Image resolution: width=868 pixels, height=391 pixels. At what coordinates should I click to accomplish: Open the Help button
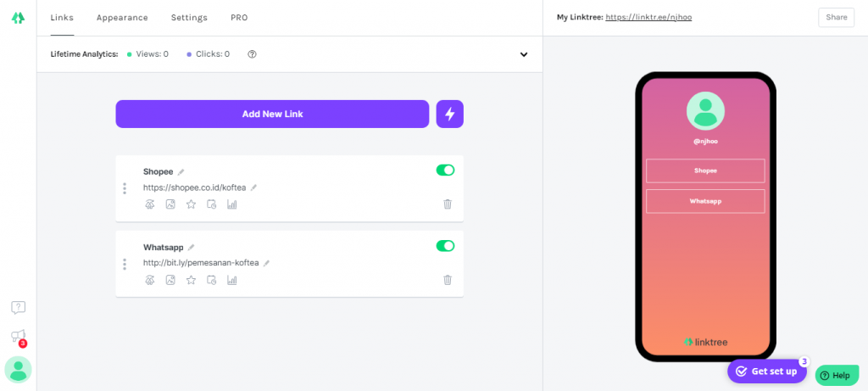click(x=837, y=376)
